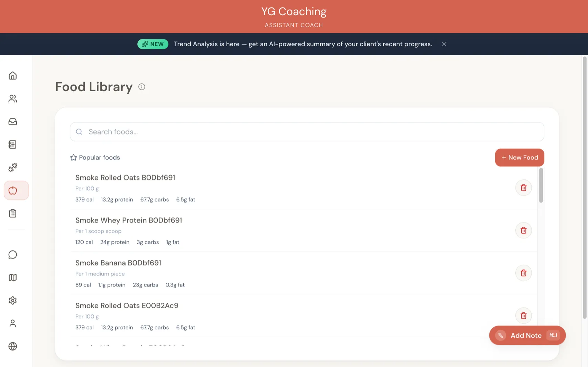The image size is (588, 367).
Task: Click the ASSISTANT COACH subtitle
Action: 294,25
